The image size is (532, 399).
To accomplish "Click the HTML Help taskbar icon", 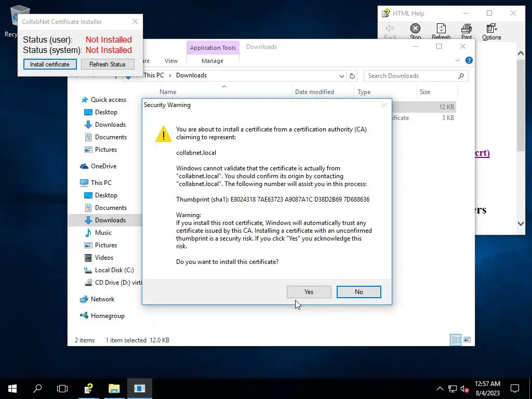I will (88, 389).
